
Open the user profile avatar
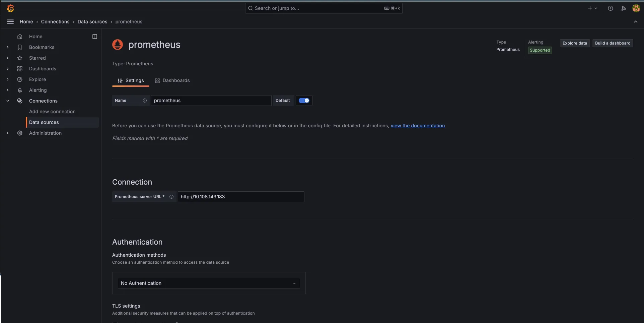[636, 8]
